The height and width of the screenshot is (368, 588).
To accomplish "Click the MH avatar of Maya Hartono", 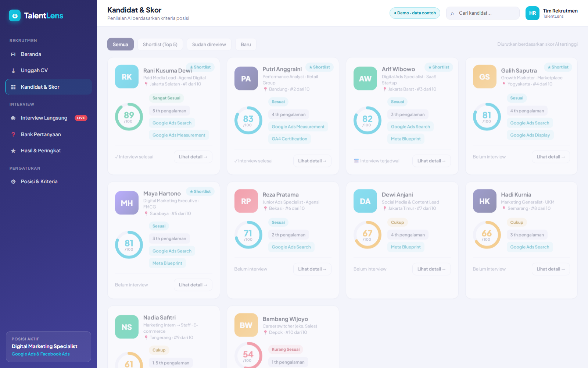I will [127, 203].
